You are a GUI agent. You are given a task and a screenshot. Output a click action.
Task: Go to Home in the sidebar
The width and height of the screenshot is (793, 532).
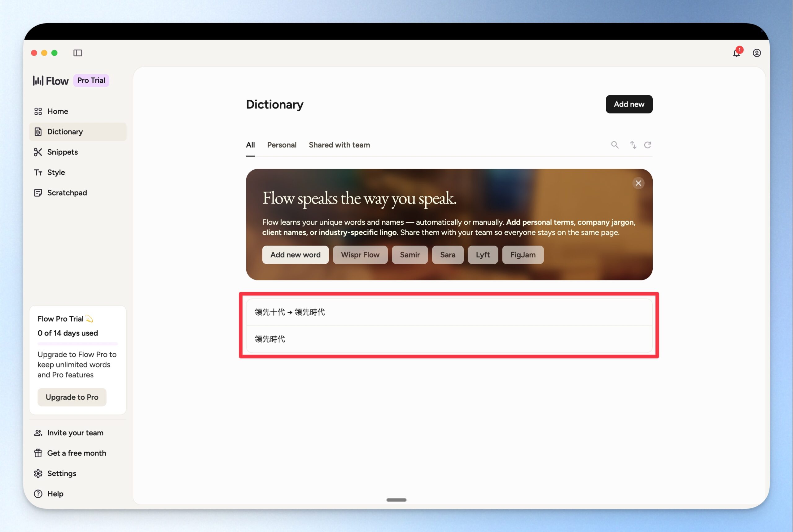78,111
